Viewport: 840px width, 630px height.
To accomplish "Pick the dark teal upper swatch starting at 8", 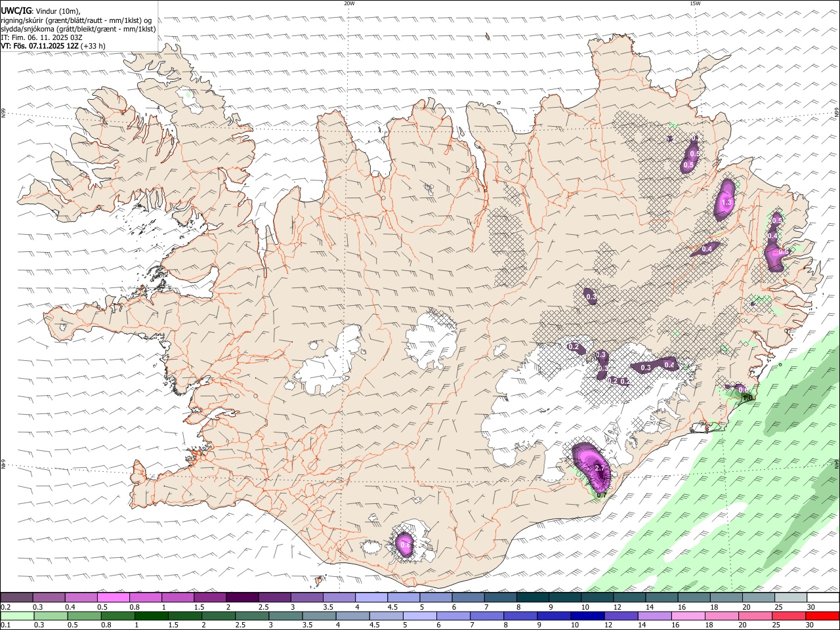I will (x=532, y=597).
